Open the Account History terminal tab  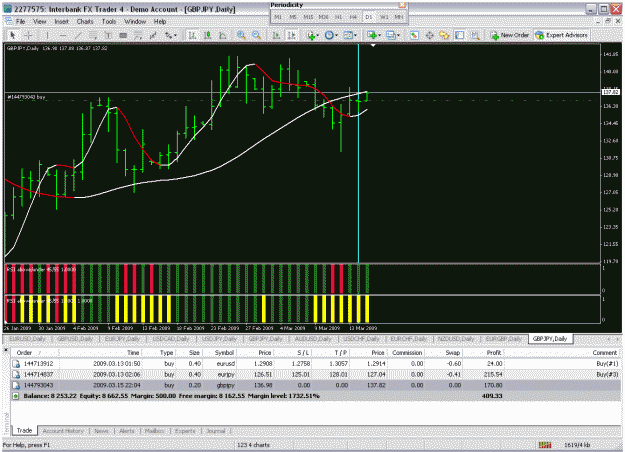(63, 431)
